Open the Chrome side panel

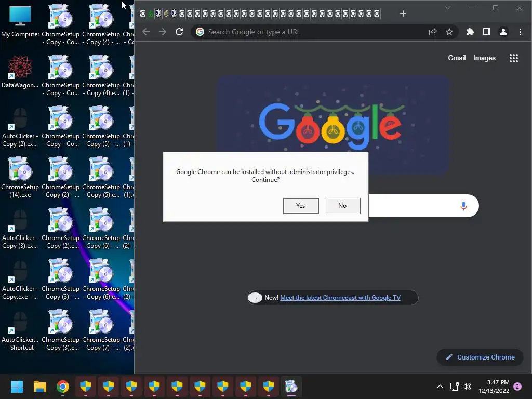[x=486, y=32]
